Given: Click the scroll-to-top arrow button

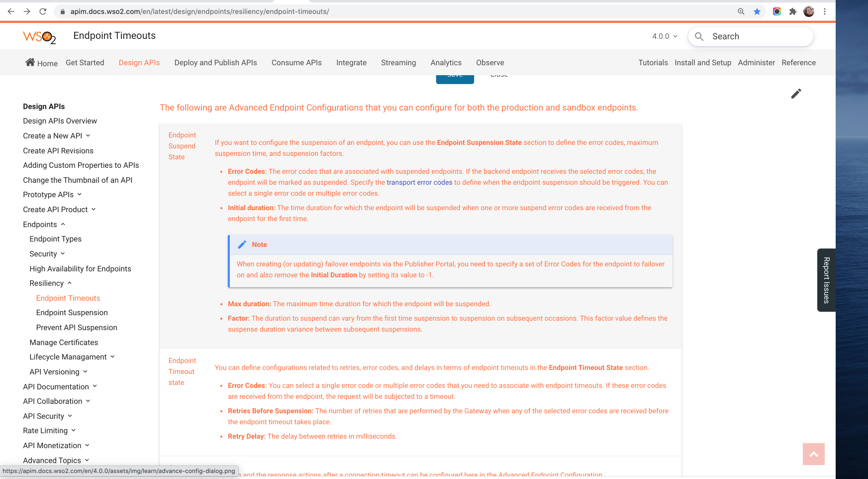Looking at the screenshot, I should (x=814, y=454).
